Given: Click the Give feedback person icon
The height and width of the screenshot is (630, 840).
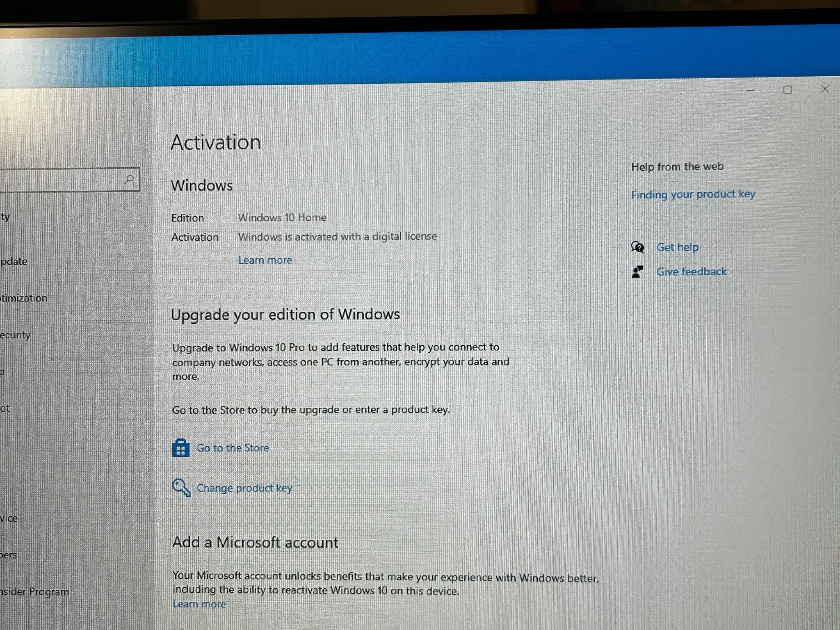Looking at the screenshot, I should click(637, 272).
